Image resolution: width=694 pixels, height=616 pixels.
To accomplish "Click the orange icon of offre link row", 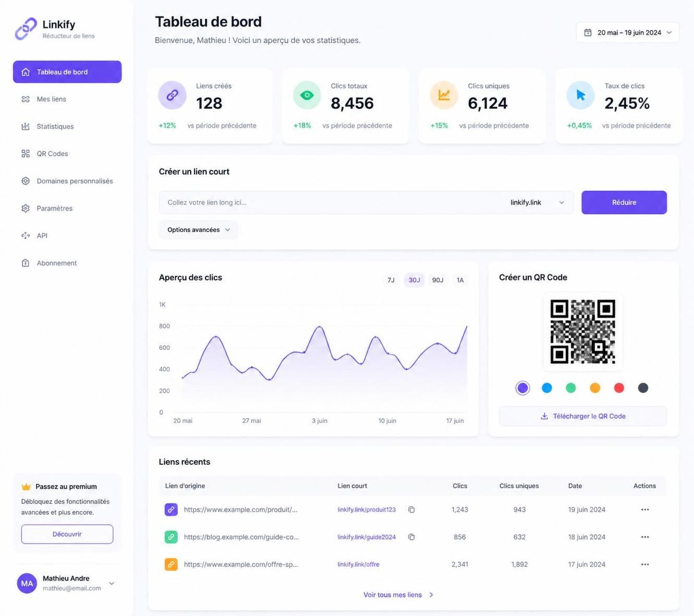I will (x=171, y=564).
